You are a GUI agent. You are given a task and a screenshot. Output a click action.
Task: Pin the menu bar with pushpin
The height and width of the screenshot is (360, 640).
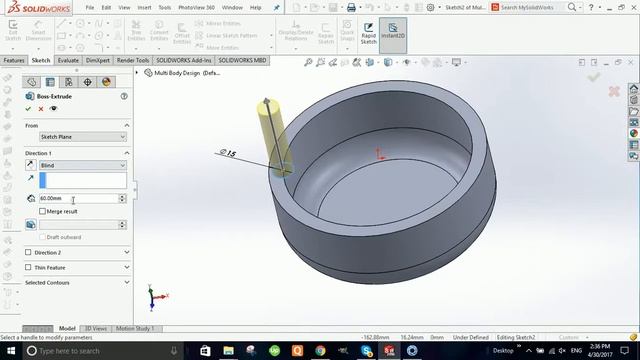276,7
